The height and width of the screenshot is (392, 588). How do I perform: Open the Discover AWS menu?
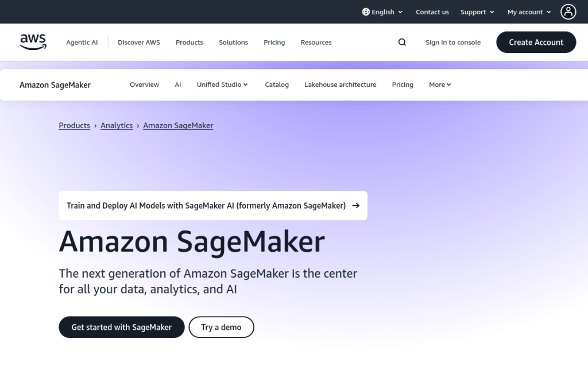click(x=139, y=42)
